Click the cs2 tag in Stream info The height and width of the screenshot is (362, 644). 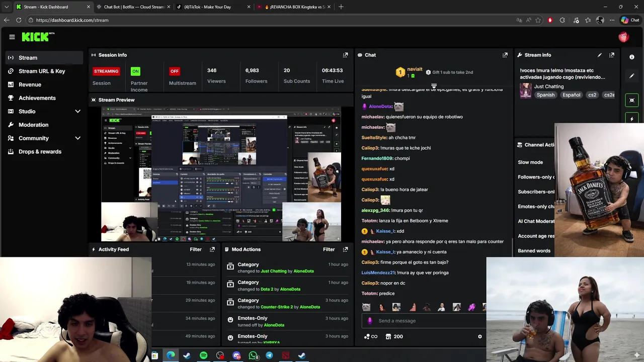tap(592, 95)
